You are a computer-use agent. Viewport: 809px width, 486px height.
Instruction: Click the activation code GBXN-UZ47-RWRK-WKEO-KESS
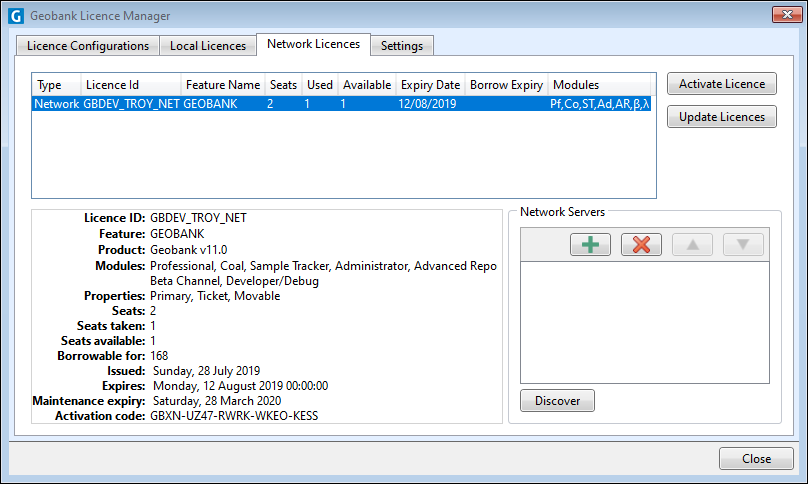[x=234, y=416]
